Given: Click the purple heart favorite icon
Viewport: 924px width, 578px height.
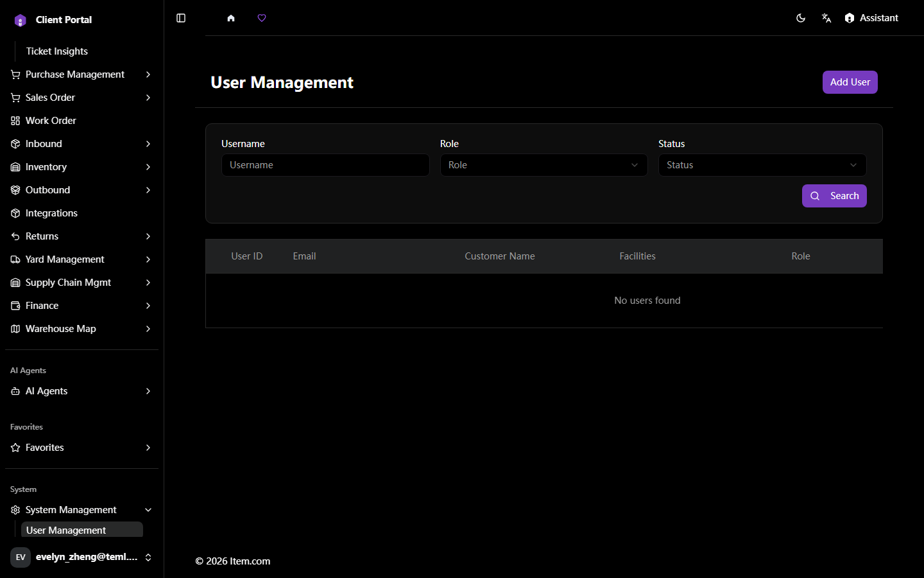Looking at the screenshot, I should (x=262, y=18).
